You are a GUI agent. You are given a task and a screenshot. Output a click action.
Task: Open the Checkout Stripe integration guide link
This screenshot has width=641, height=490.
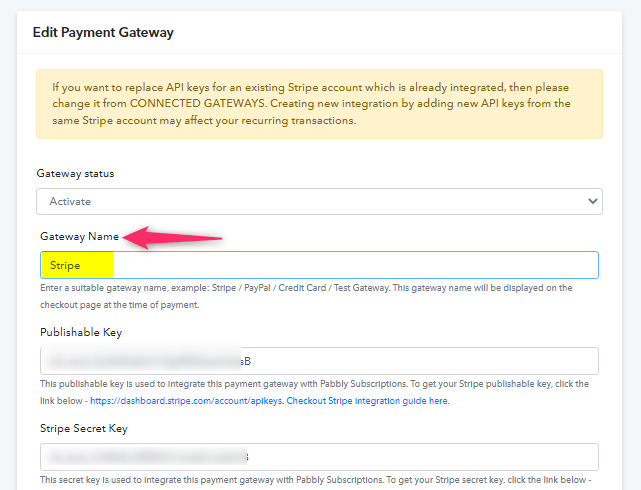click(x=368, y=401)
